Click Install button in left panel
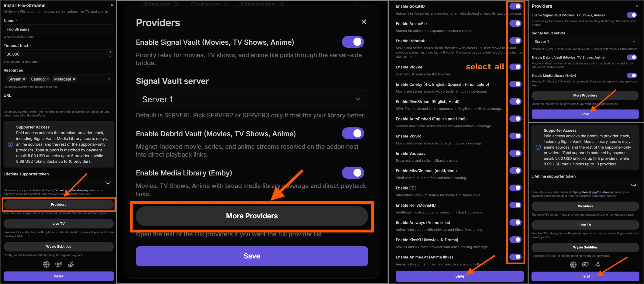This screenshot has width=644, height=284. point(59,276)
